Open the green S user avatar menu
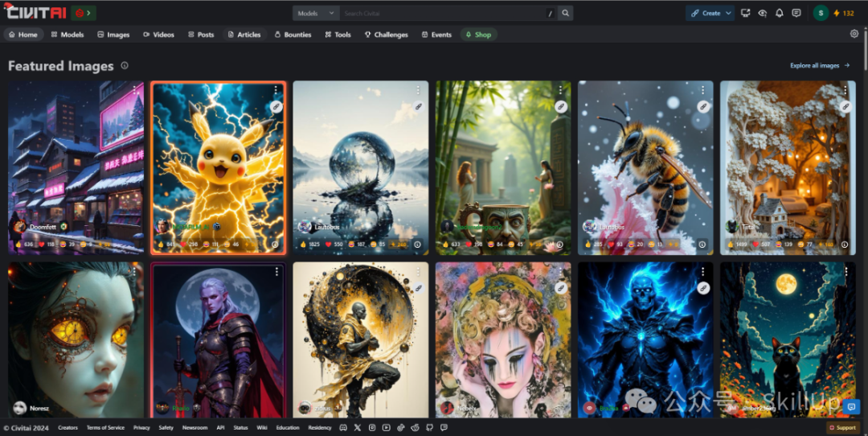This screenshot has width=868, height=436. pos(821,14)
